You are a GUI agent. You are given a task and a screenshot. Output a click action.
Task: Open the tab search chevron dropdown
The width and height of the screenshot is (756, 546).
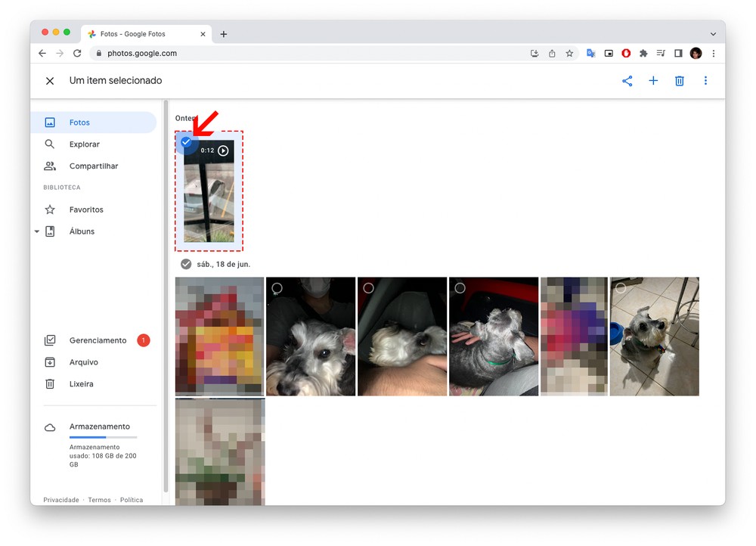[x=713, y=34]
